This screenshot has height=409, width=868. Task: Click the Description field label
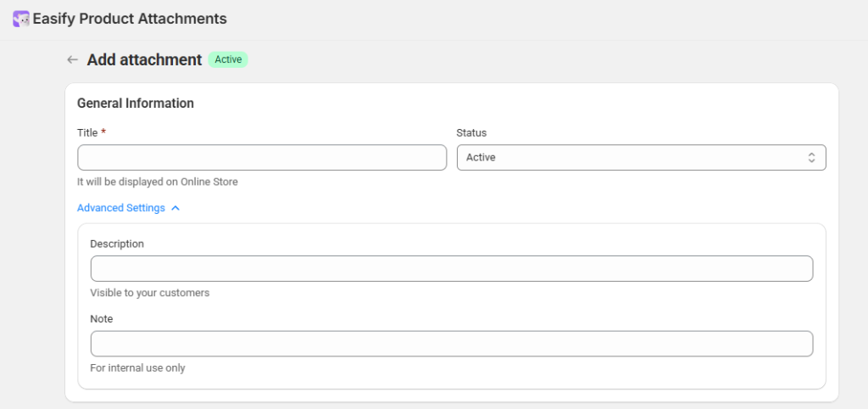coord(117,244)
